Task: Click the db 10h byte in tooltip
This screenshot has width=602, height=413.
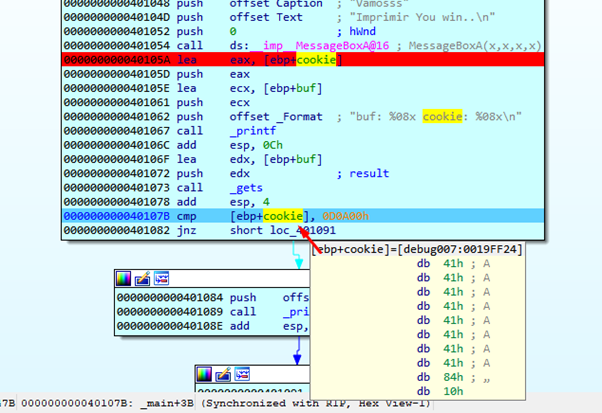Action: pyautogui.click(x=440, y=392)
